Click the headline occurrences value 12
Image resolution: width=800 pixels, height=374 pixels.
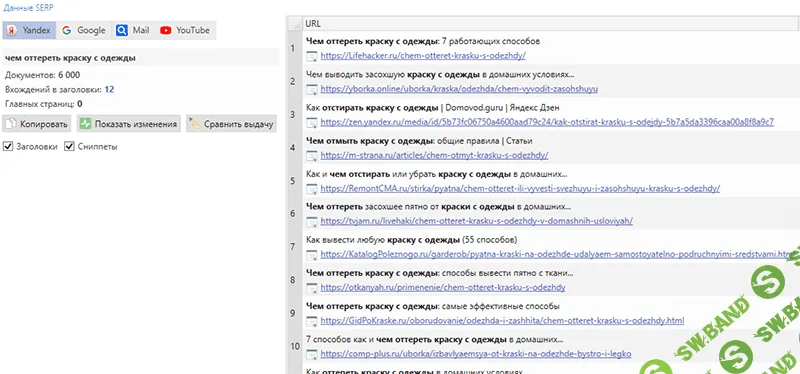[109, 89]
